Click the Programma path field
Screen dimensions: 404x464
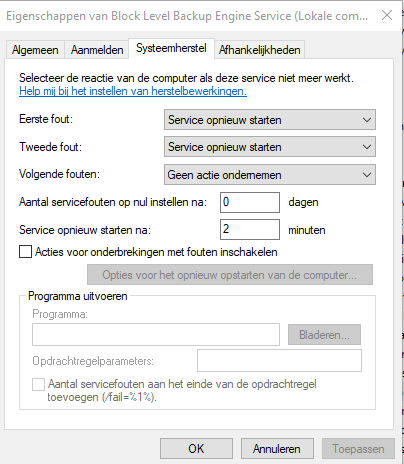click(156, 334)
